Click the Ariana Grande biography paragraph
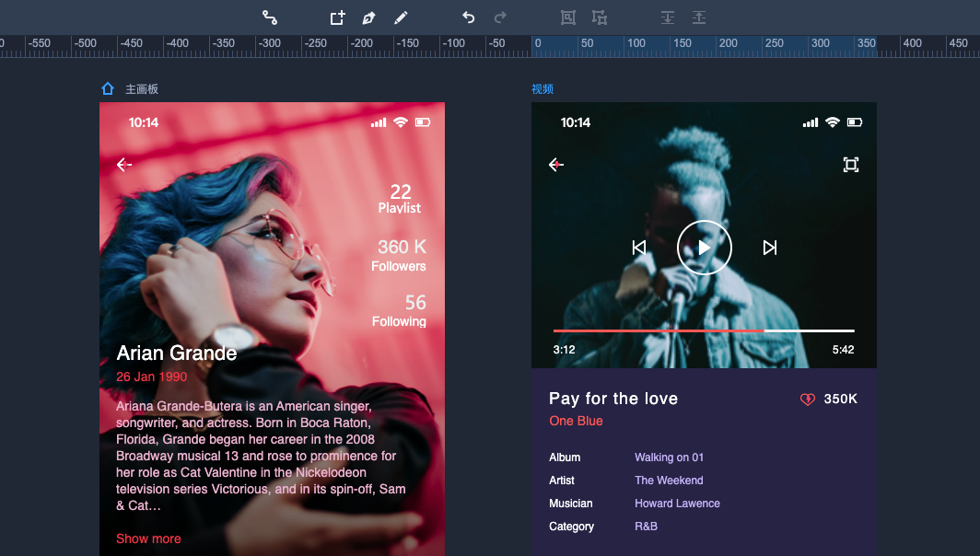The width and height of the screenshot is (980, 556). click(261, 456)
